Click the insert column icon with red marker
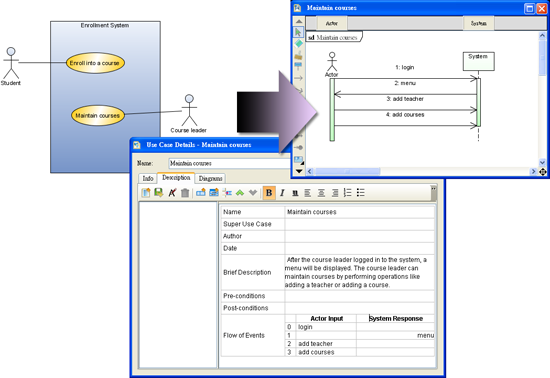Image resolution: width=550 pixels, height=378 pixels. click(x=227, y=193)
